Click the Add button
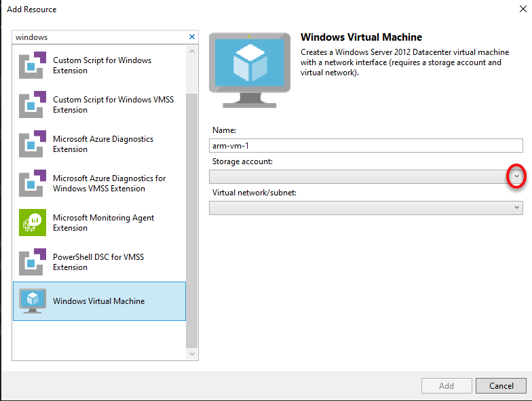 [x=446, y=385]
